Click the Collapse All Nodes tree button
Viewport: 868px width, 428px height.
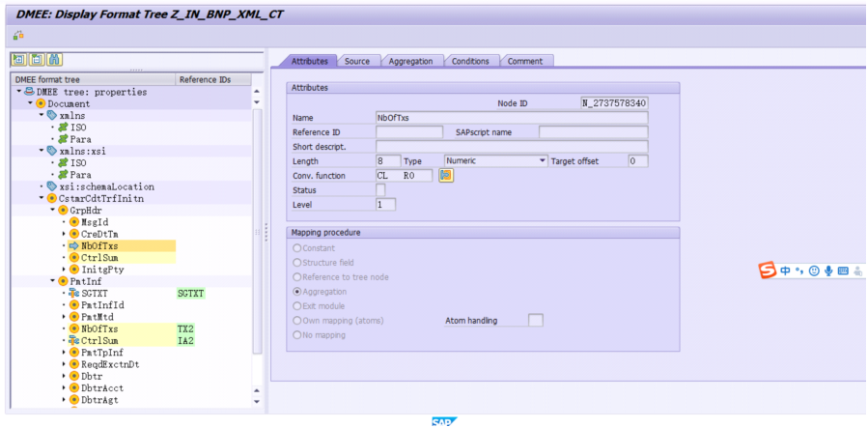pyautogui.click(x=37, y=59)
